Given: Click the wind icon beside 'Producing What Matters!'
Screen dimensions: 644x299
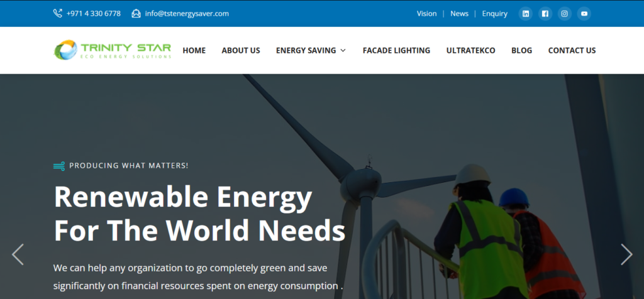Looking at the screenshot, I should pos(59,166).
